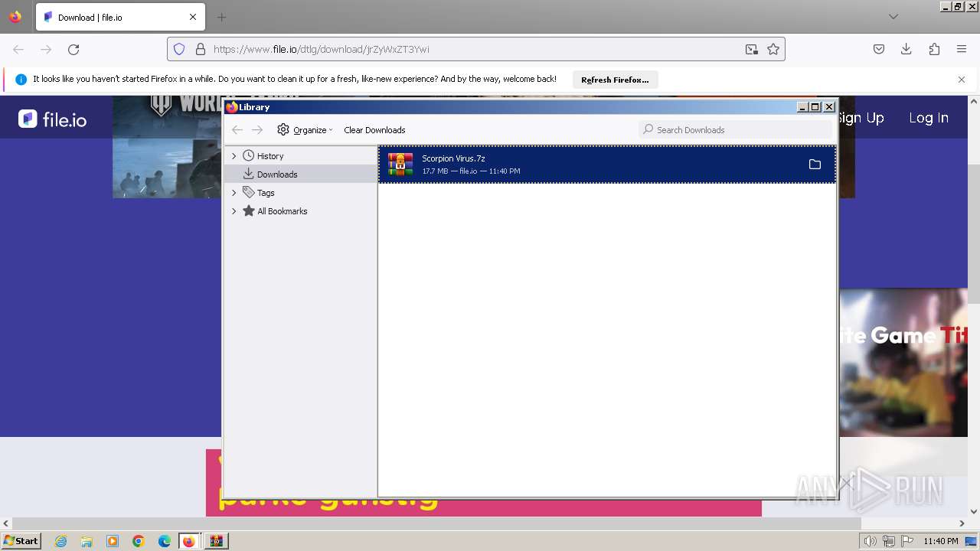Click Firefox browser forward arrow
This screenshot has height=551, width=980.
click(46, 49)
